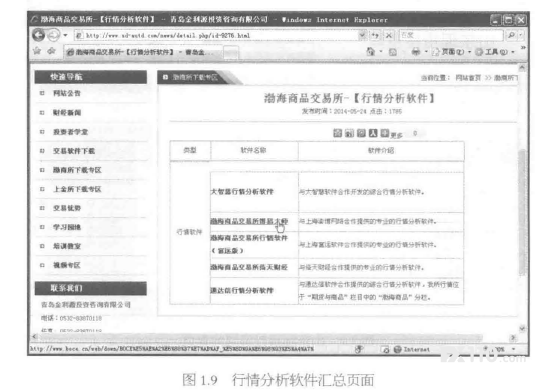Open 财经新闻 in the sidebar
Screen dimensions: 555x391
[67, 113]
